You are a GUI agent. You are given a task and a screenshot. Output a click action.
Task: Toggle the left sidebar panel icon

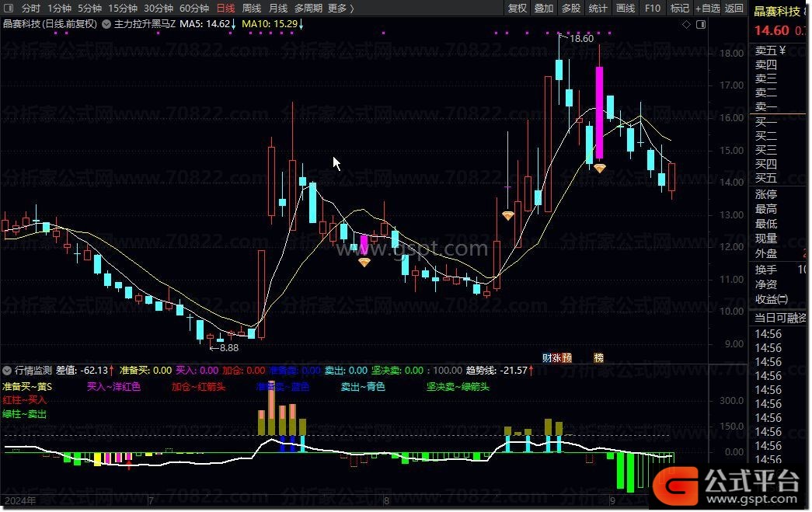pos(10,9)
